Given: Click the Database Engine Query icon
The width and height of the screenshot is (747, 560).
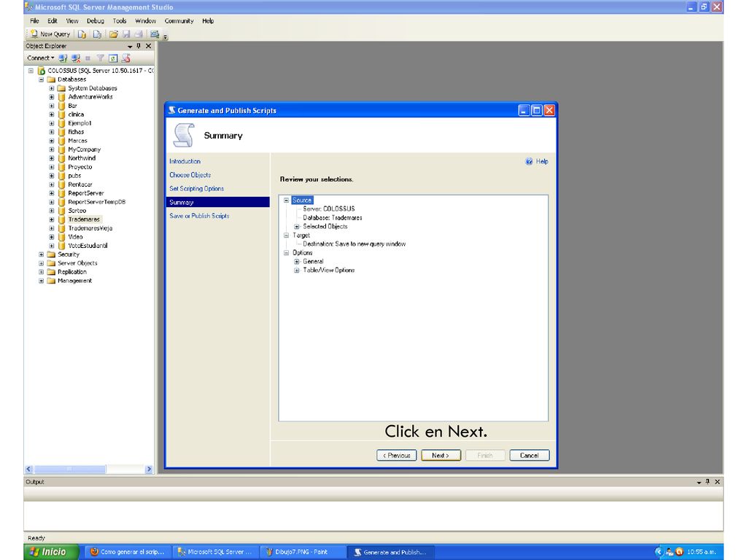Looking at the screenshot, I should 82,34.
